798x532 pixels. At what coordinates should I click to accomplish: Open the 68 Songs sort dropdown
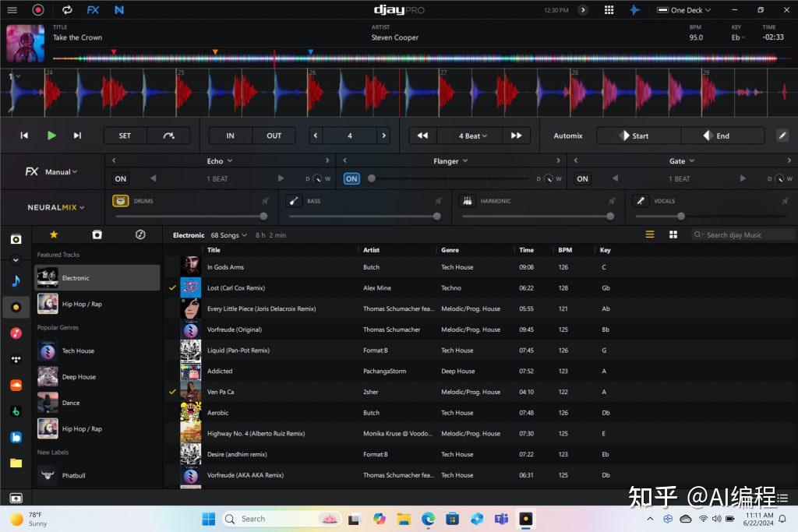coord(229,235)
